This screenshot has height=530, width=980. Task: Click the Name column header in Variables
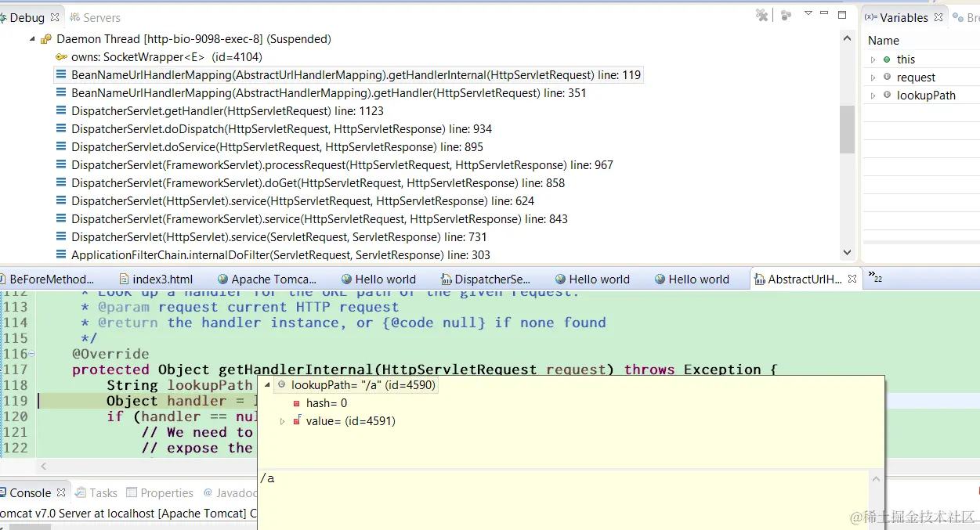click(884, 41)
